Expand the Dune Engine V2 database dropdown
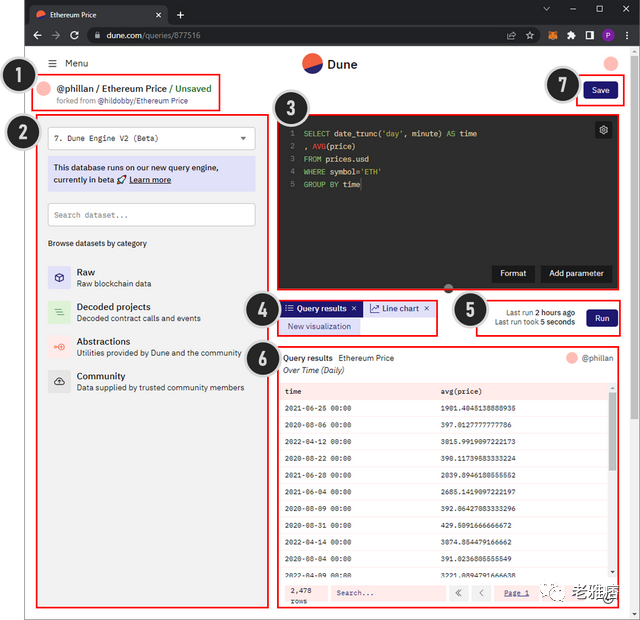 151,138
